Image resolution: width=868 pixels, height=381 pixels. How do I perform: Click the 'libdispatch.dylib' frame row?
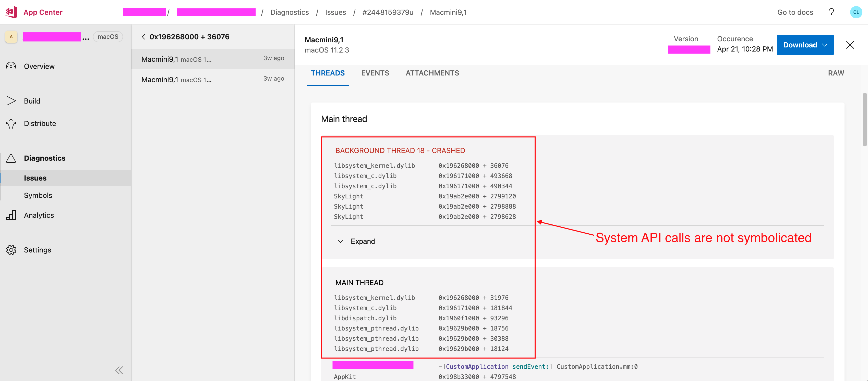[x=421, y=318]
